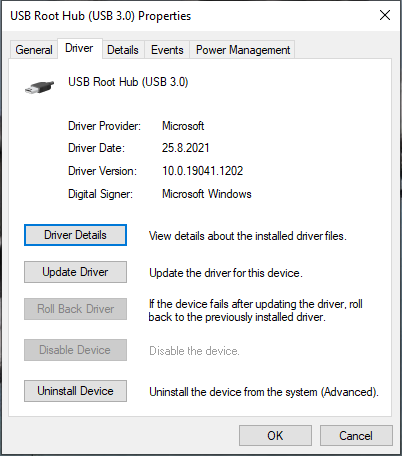Click the USB connector device icon
Screen dimensions: 402x456
pos(39,87)
